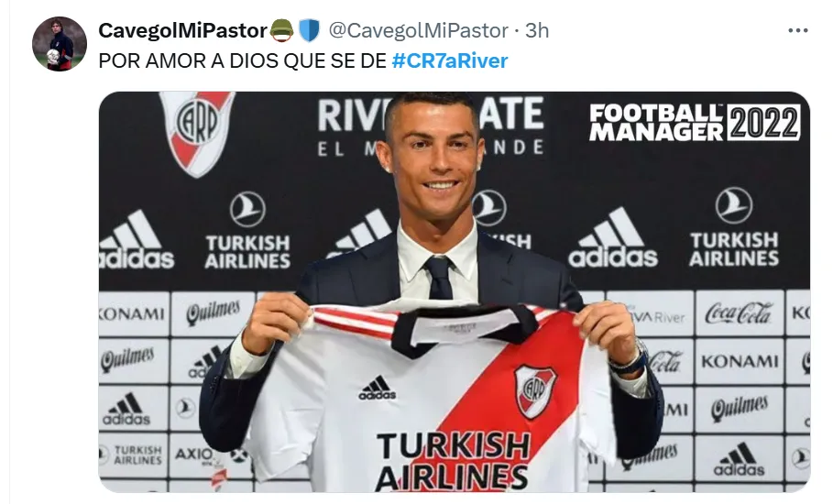Open the CavegolMiPastor profile avatar
The image size is (833, 504).
(60, 44)
